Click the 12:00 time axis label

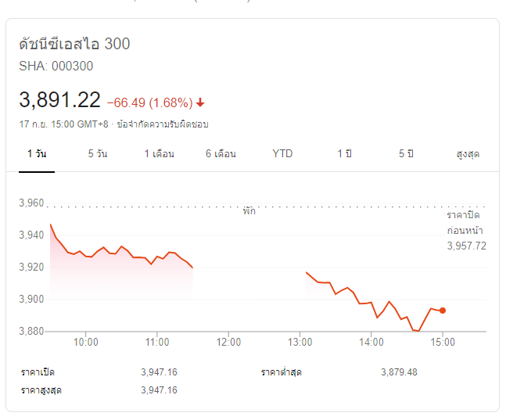[x=228, y=342]
